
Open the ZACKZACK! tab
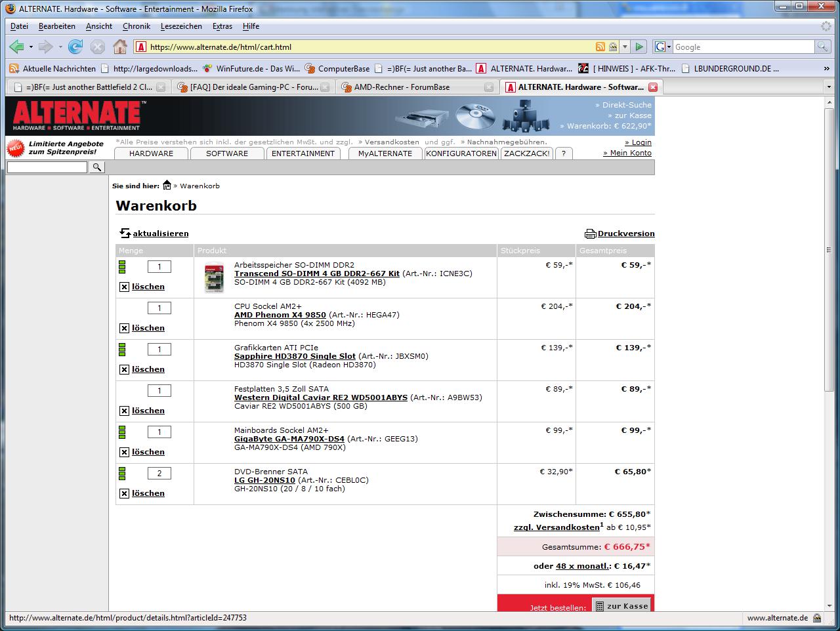pyautogui.click(x=527, y=153)
